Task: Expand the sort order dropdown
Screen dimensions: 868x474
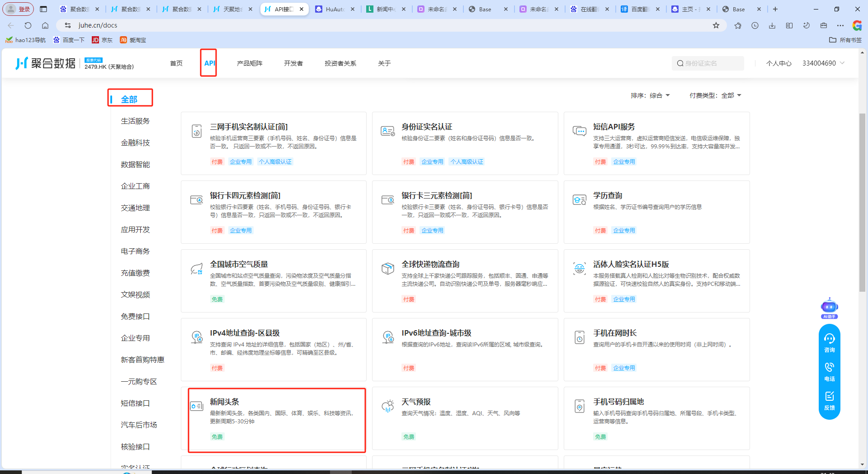Action: 651,95
